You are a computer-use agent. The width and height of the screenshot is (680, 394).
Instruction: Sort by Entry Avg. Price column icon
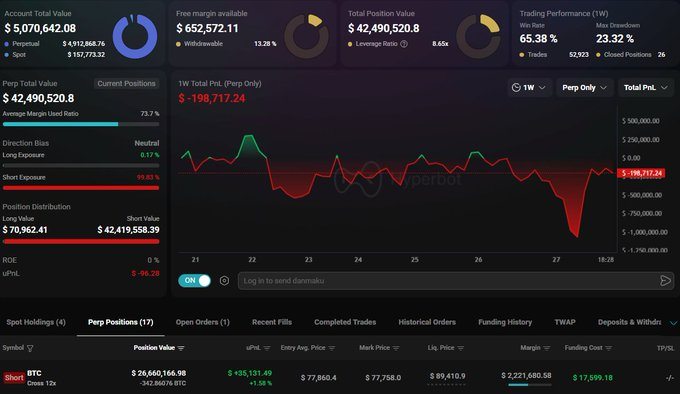tap(332, 348)
